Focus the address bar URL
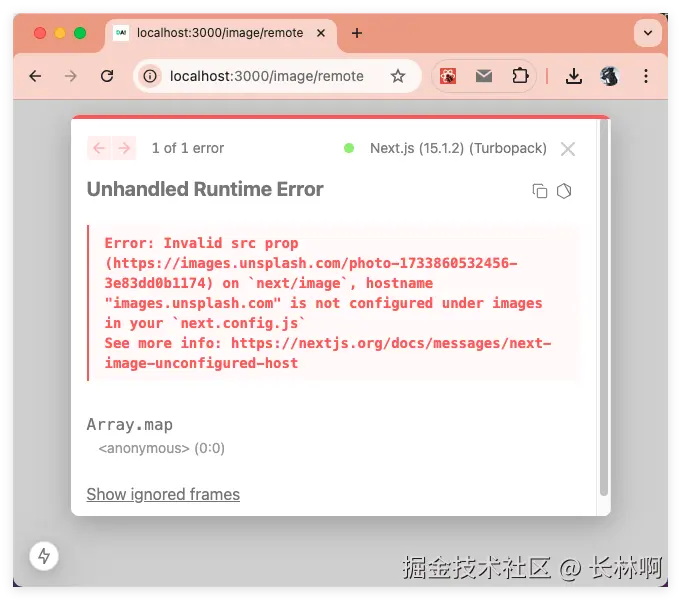This screenshot has height=600, width=681. click(x=266, y=76)
